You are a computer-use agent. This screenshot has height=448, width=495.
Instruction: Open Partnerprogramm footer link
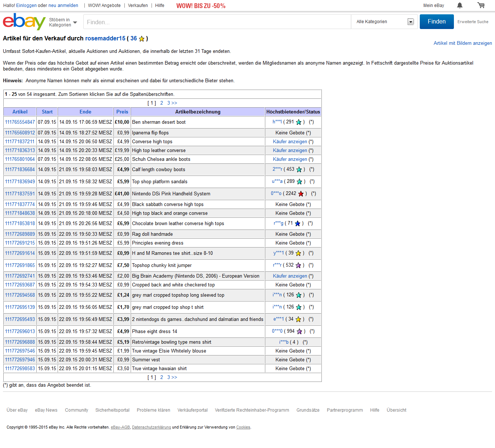[x=345, y=410]
